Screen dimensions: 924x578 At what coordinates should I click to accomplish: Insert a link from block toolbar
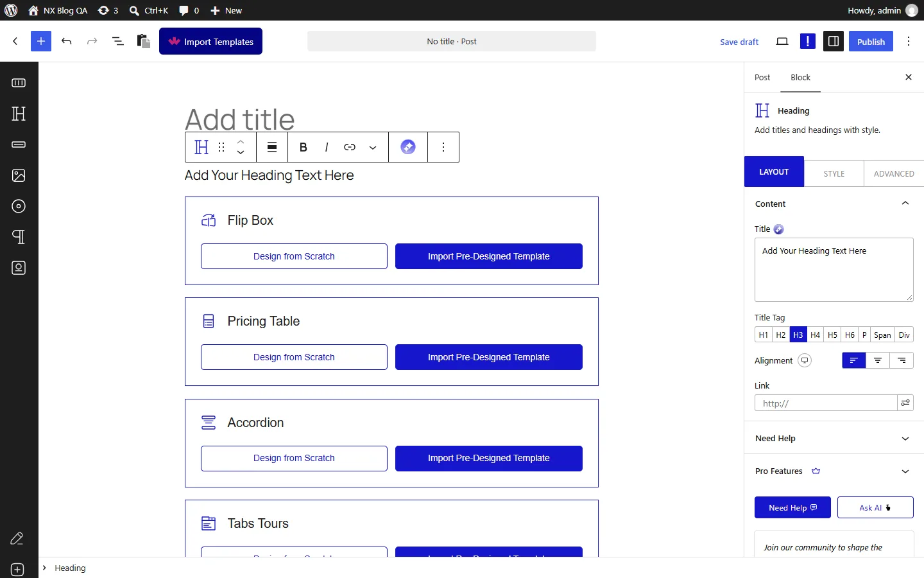pos(350,147)
